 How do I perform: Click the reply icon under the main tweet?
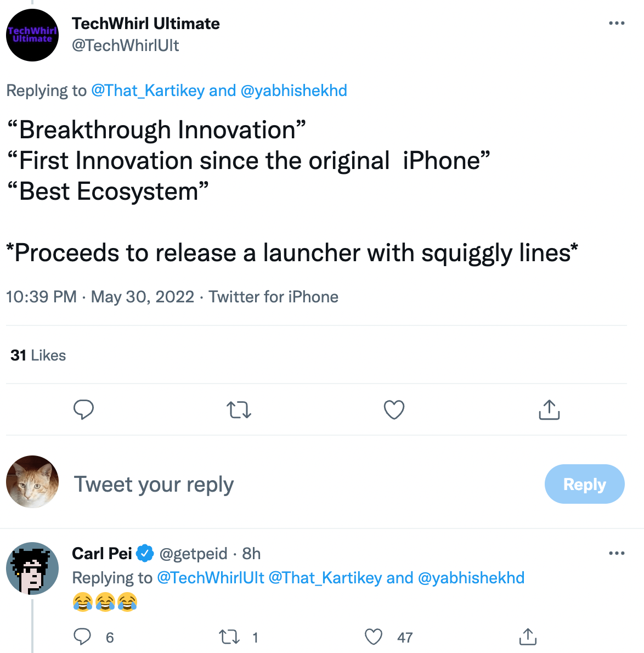point(83,409)
